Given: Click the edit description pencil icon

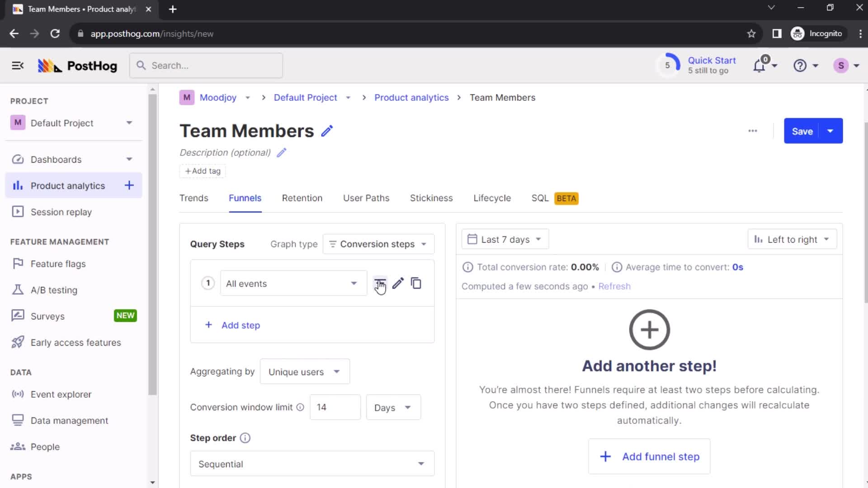Looking at the screenshot, I should click(281, 153).
